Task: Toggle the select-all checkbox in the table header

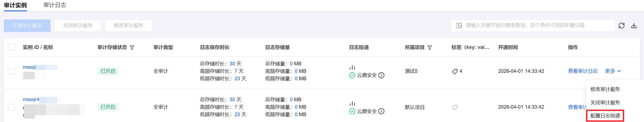Action: click(11, 47)
